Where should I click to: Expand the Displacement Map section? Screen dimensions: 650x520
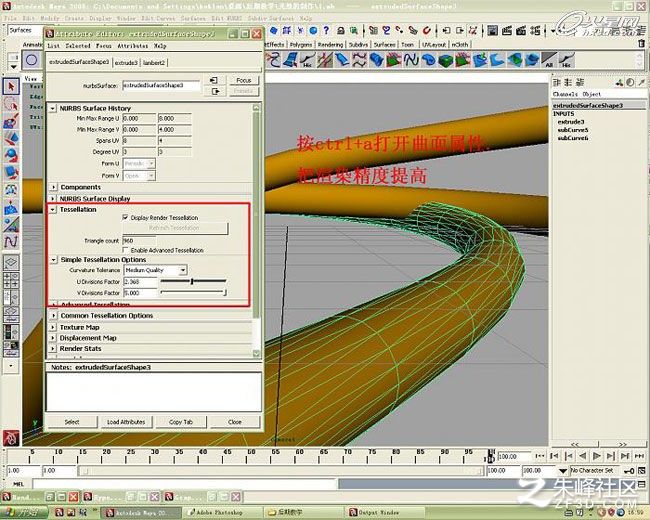pyautogui.click(x=53, y=338)
